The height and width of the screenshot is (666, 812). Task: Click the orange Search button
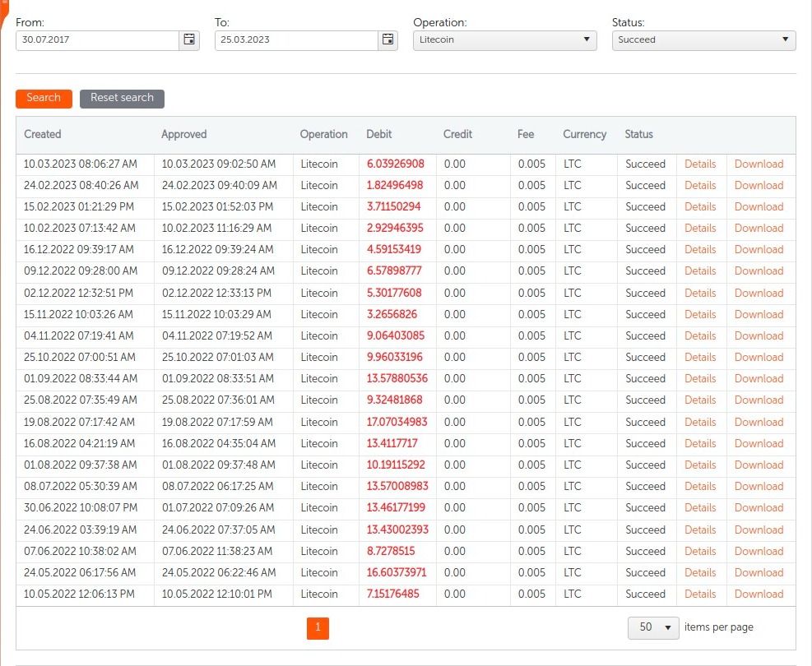pyautogui.click(x=44, y=98)
